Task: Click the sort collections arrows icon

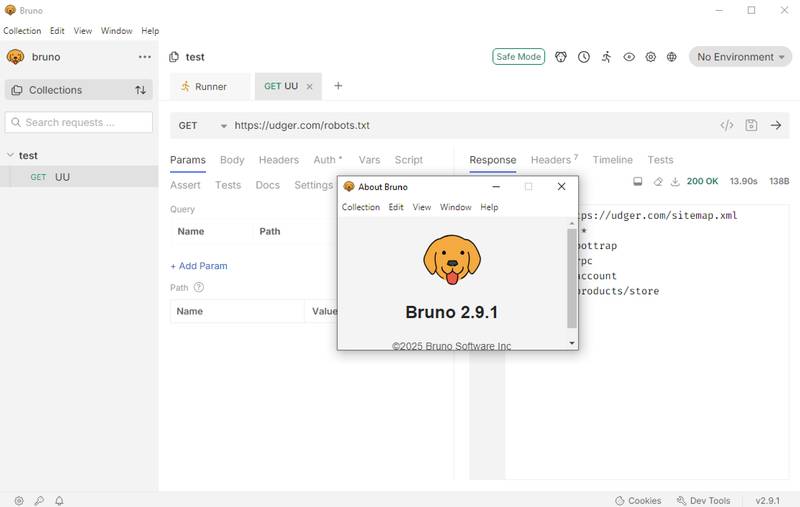Action: point(141,90)
